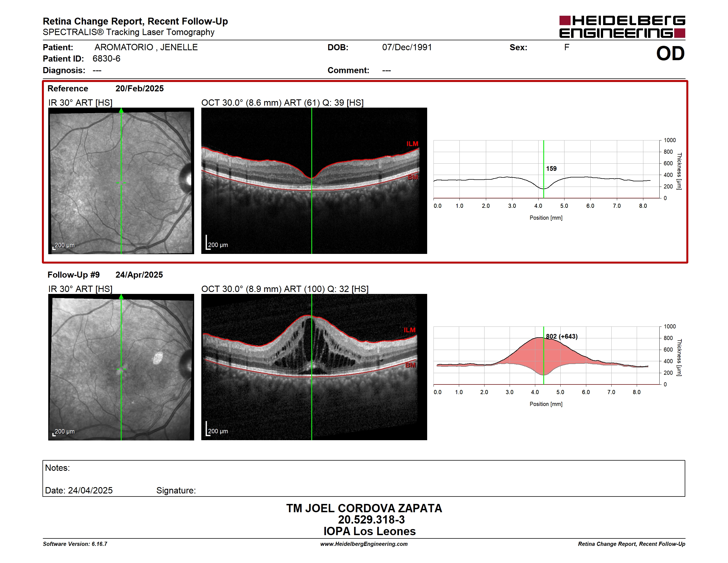Screen dimensions: 728x563
Task: Click the thickness value 159
Action: click(x=551, y=168)
